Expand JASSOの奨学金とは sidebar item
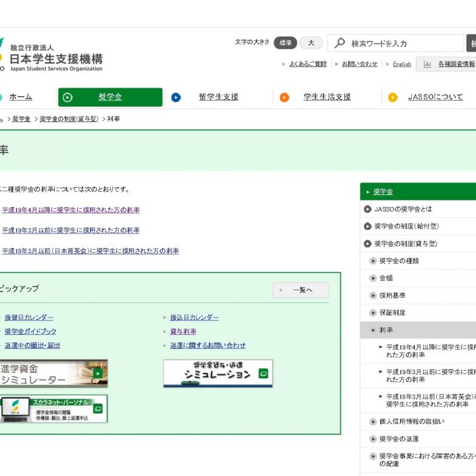Image resolution: width=476 pixels, height=476 pixels. pos(403,209)
